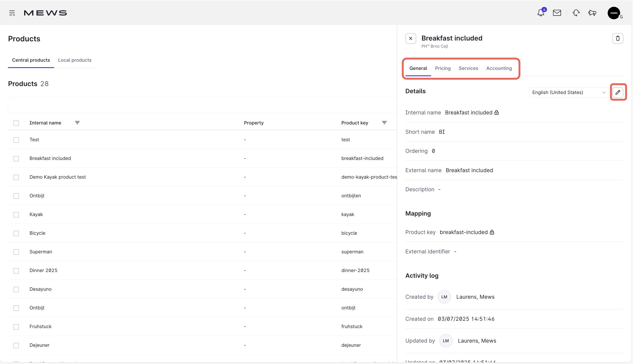Check the Fruhstuck row checkbox
The height and width of the screenshot is (364, 633).
(x=16, y=327)
